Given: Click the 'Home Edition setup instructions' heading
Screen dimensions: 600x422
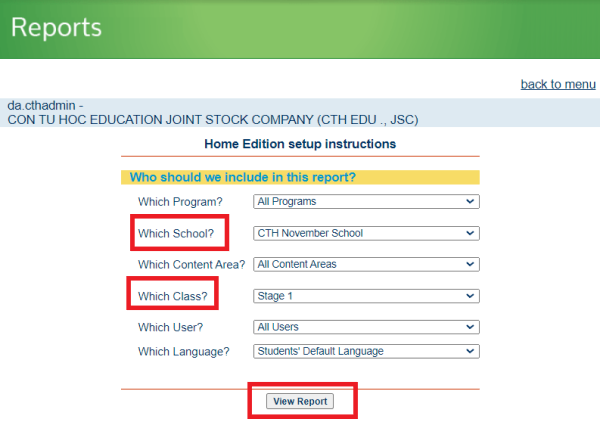Looking at the screenshot, I should coord(300,144).
